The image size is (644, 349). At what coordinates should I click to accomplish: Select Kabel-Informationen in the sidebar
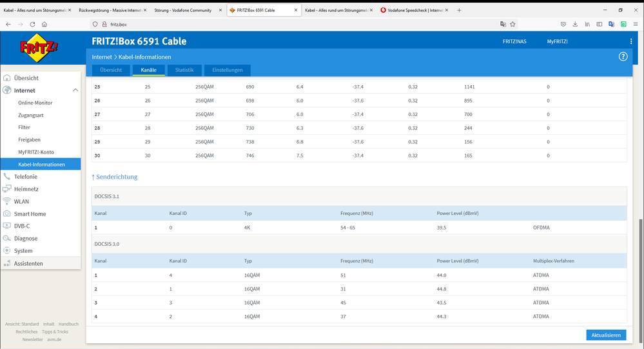[41, 164]
